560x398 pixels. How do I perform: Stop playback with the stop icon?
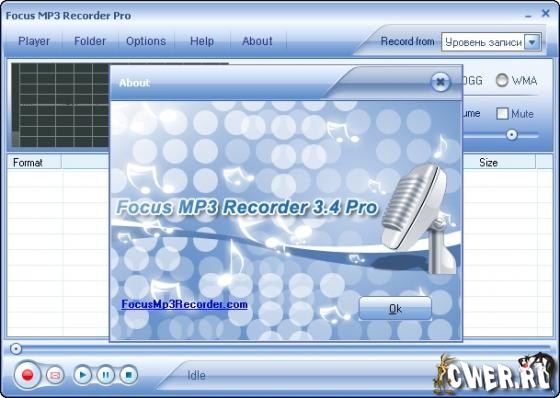[x=129, y=375]
